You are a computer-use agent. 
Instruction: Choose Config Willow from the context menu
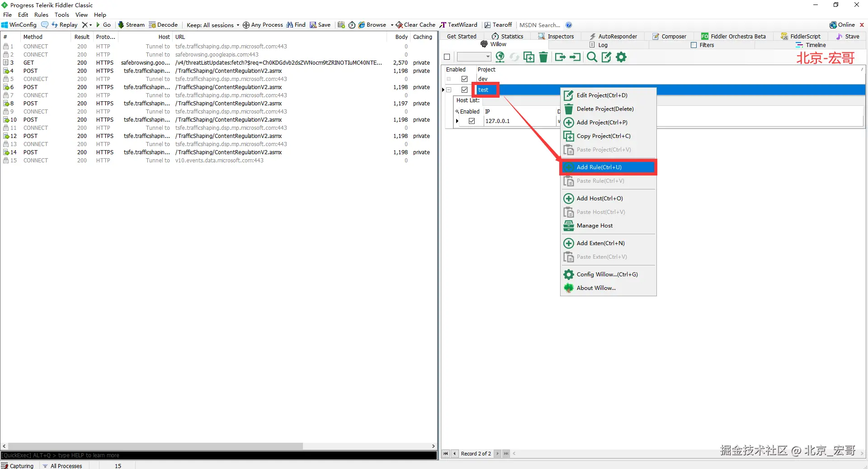(x=609, y=275)
